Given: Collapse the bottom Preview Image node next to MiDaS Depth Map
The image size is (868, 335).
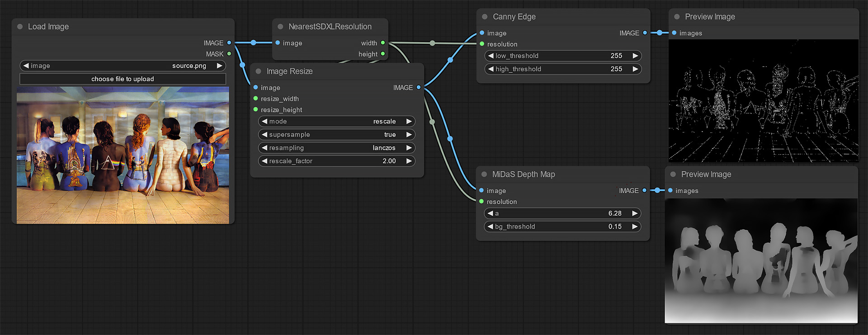Looking at the screenshot, I should [x=673, y=175].
